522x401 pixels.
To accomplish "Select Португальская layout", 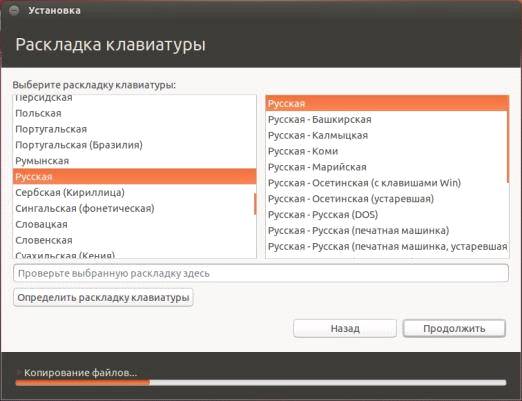I will click(134, 129).
